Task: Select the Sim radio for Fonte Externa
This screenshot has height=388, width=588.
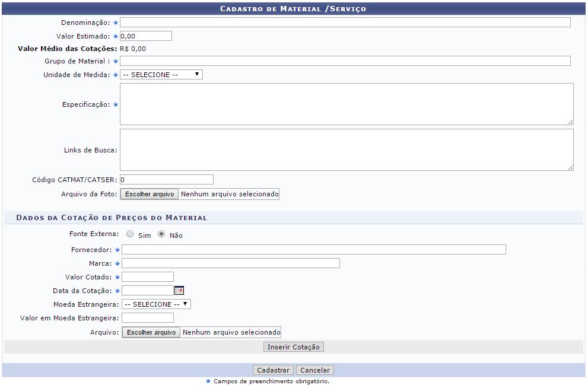Action: pos(130,234)
